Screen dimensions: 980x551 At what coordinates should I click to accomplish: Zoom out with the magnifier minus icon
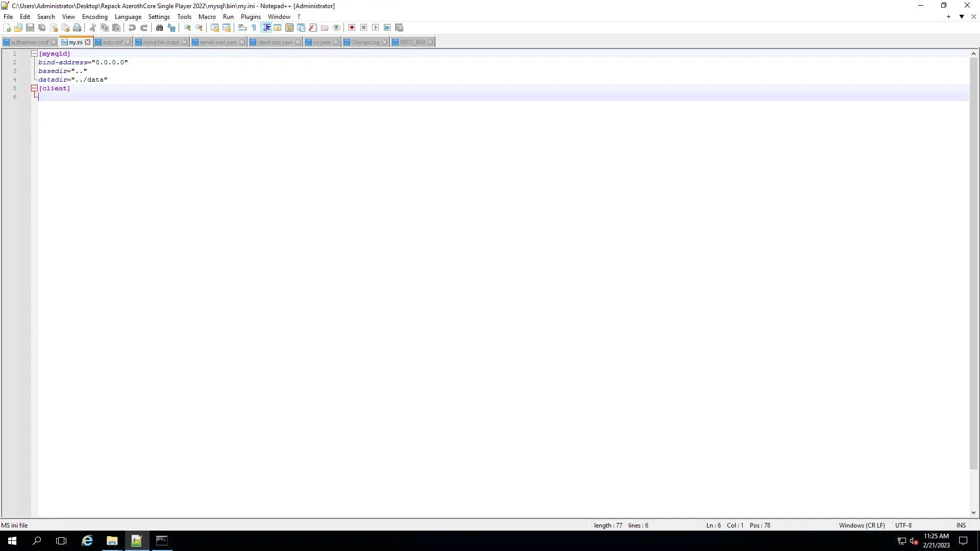point(199,28)
